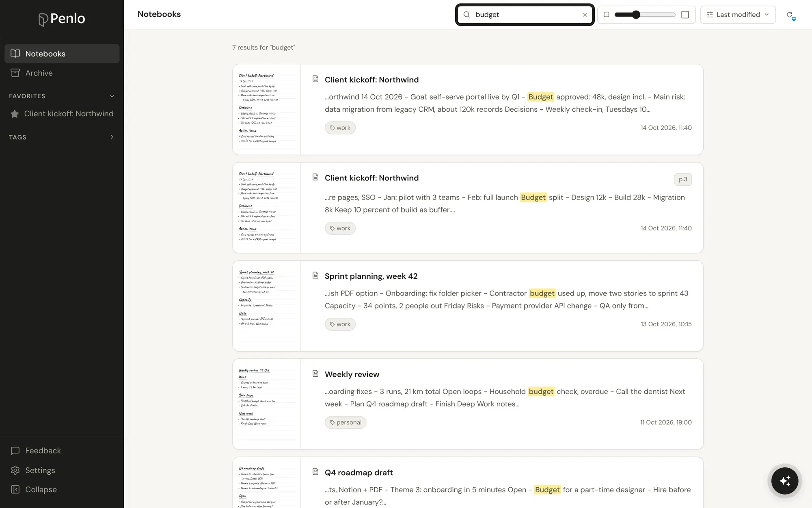
Task: Click the small thumbnail size icon
Action: coord(606,15)
